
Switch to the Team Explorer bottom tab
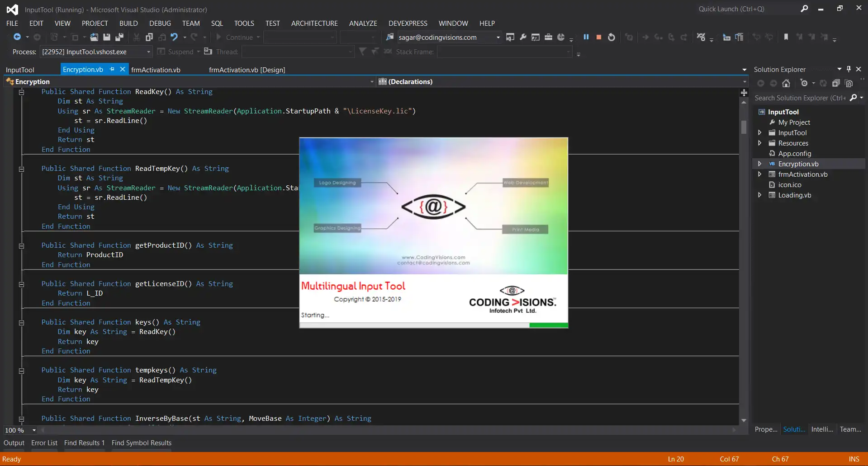[x=850, y=429]
